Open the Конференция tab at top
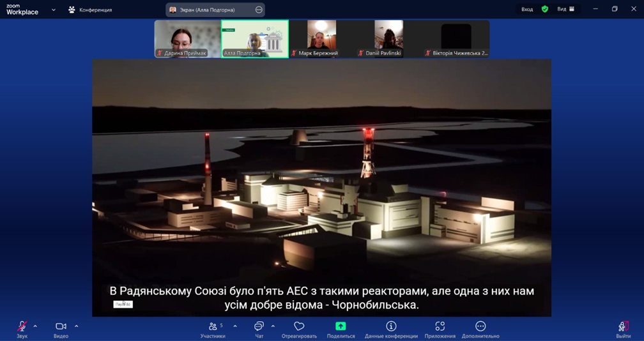The height and width of the screenshot is (341, 644). coord(90,10)
